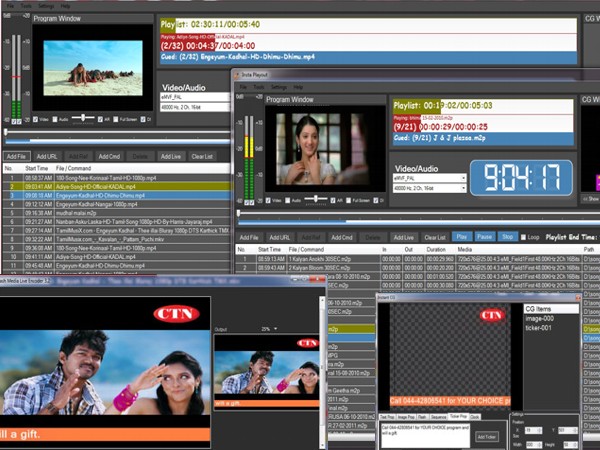Toggle AR checkbox in back playout window
The height and width of the screenshot is (450, 600).
[100, 119]
